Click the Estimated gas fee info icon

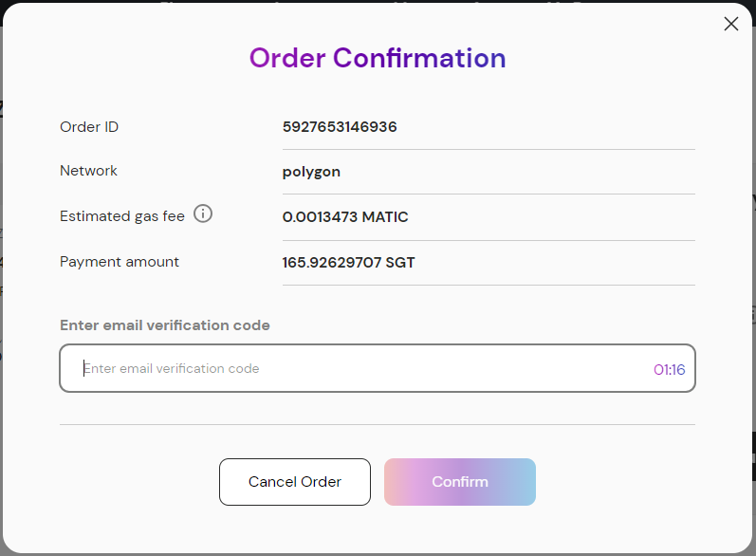[203, 214]
